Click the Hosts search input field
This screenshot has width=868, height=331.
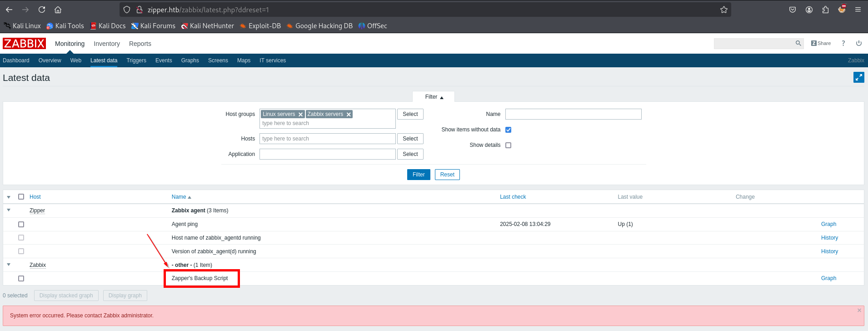point(327,139)
